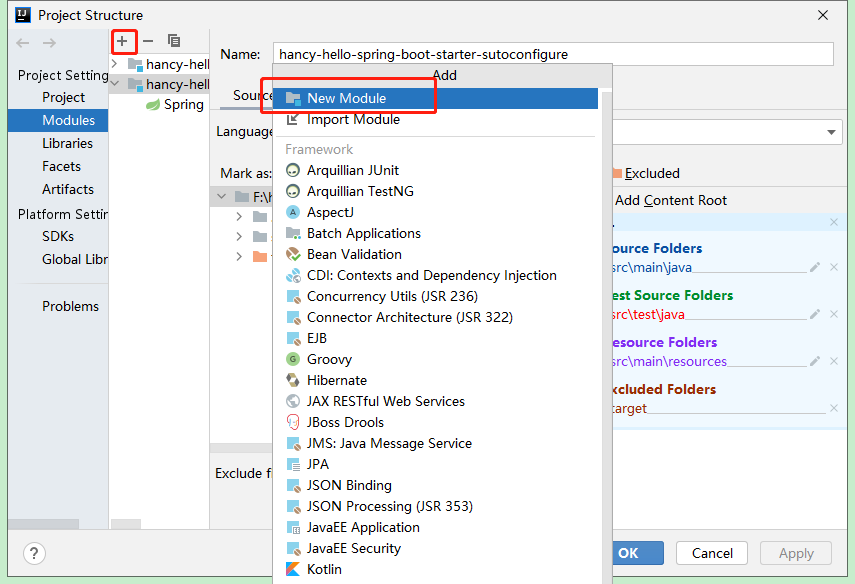Screen dimensions: 855x584
Task: Click sidebar horizontal scrollbar
Action: pos(44,524)
